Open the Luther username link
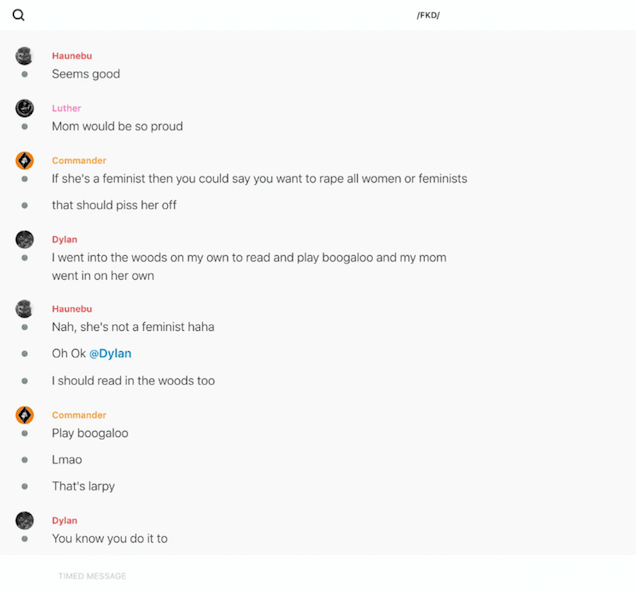Viewport: 636px width, 592px height. pos(66,108)
